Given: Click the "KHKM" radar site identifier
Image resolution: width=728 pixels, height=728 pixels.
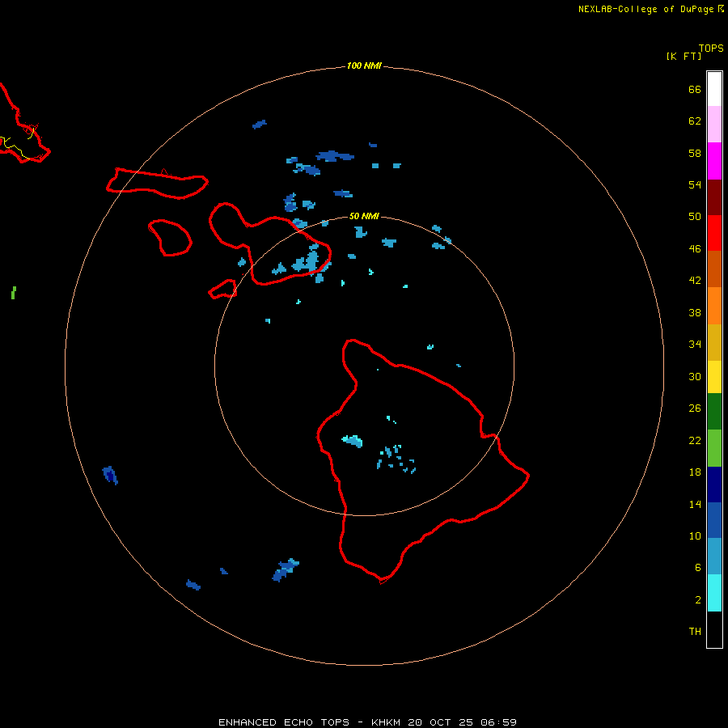Looking at the screenshot, I should coord(387,722).
